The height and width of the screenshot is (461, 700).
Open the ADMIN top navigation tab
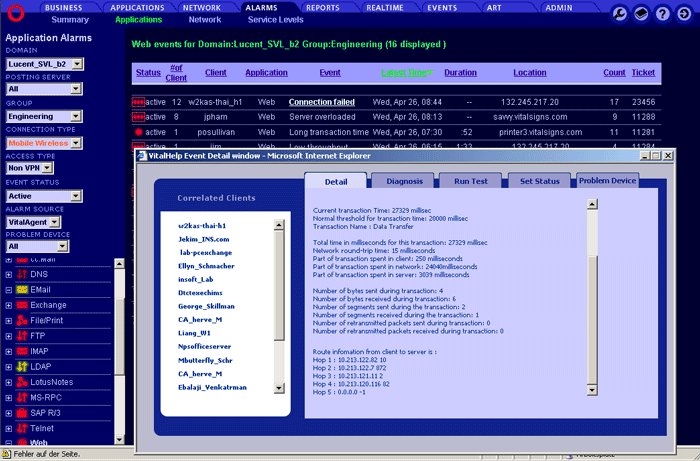pyautogui.click(x=558, y=8)
